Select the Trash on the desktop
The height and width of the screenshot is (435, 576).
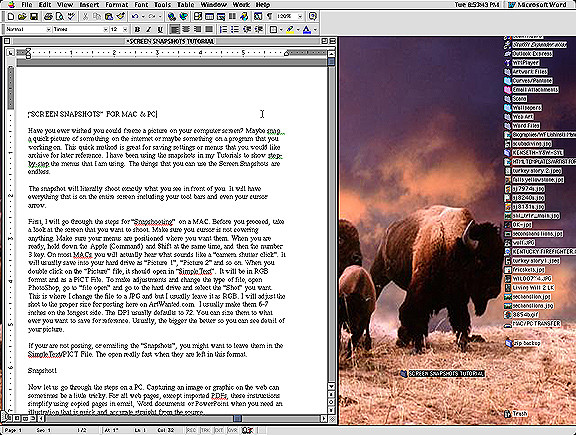pos(516,414)
